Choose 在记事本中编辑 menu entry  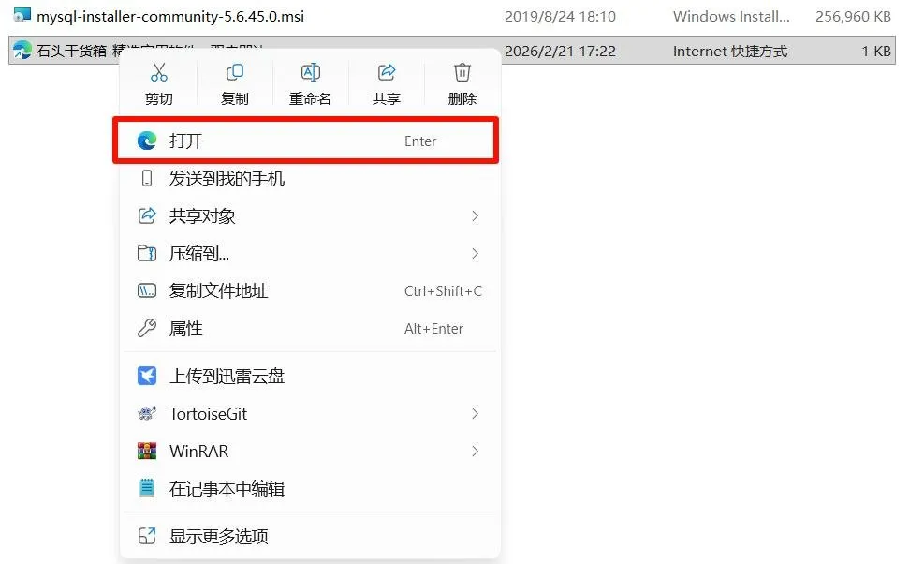pyautogui.click(x=310, y=488)
